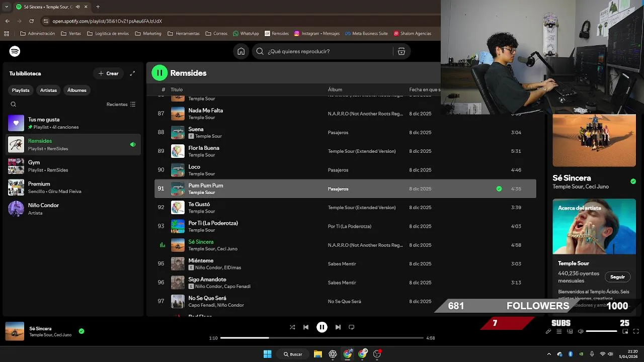
Task: Reload the page in Chrome
Action: point(31,21)
